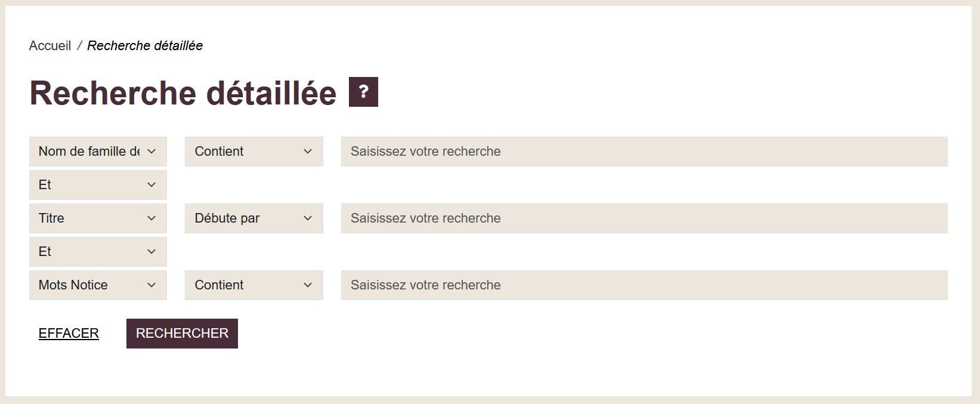Click the chevron arrow of the Débute par selector
The width and height of the screenshot is (980, 404).
coord(308,218)
